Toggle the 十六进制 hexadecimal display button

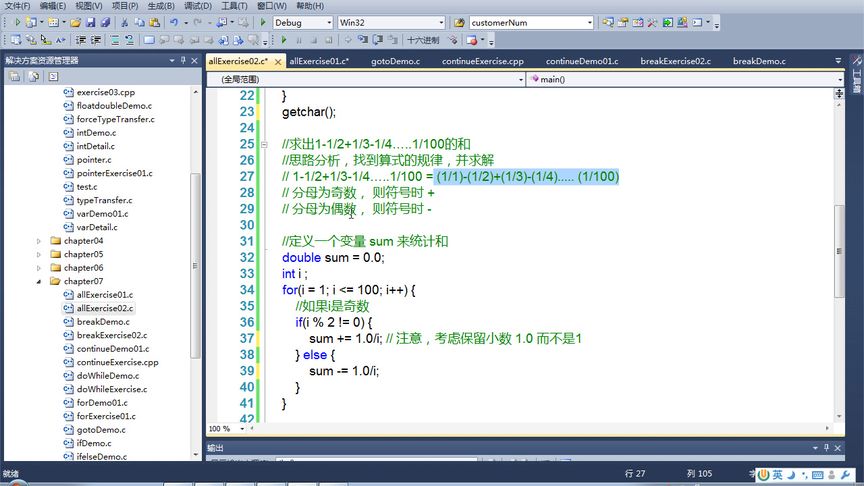coord(423,40)
